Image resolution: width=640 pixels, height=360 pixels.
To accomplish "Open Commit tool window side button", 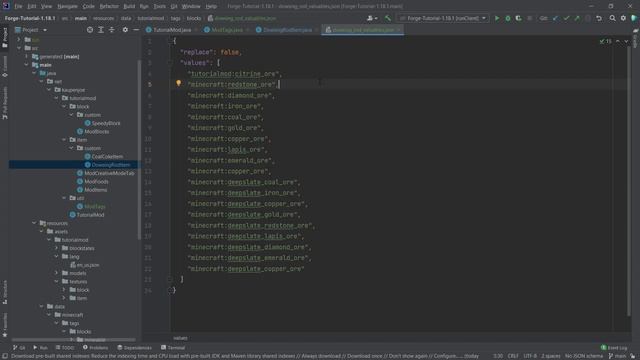I will click(4, 67).
